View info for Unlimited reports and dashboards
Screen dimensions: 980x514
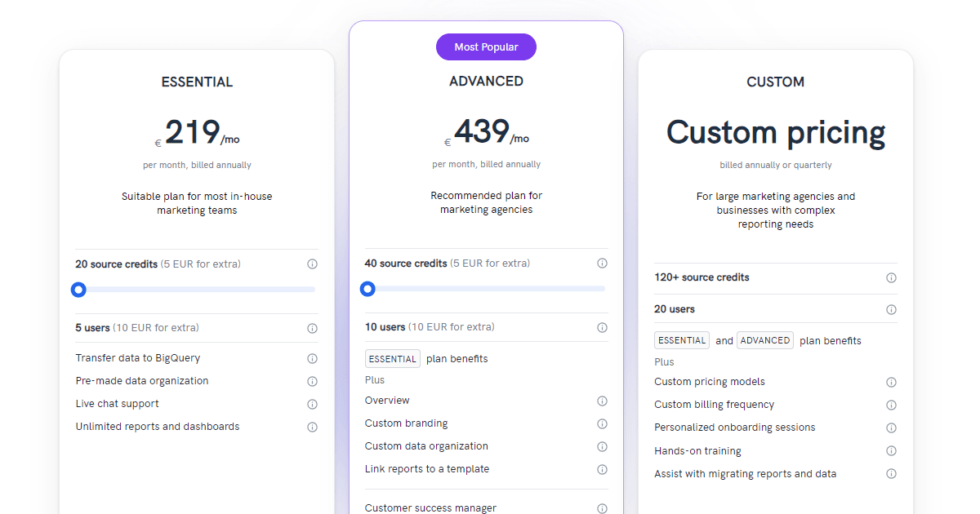312,427
